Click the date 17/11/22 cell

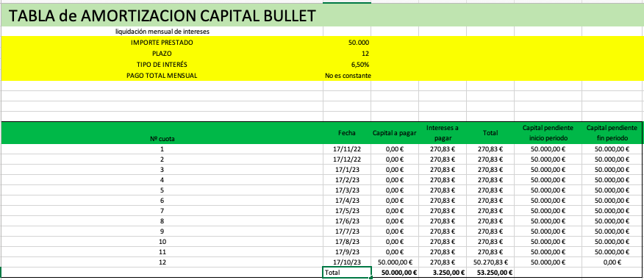347,149
